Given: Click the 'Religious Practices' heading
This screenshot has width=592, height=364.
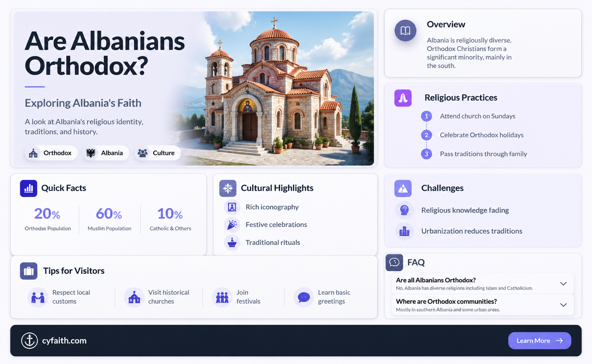Looking at the screenshot, I should point(461,98).
